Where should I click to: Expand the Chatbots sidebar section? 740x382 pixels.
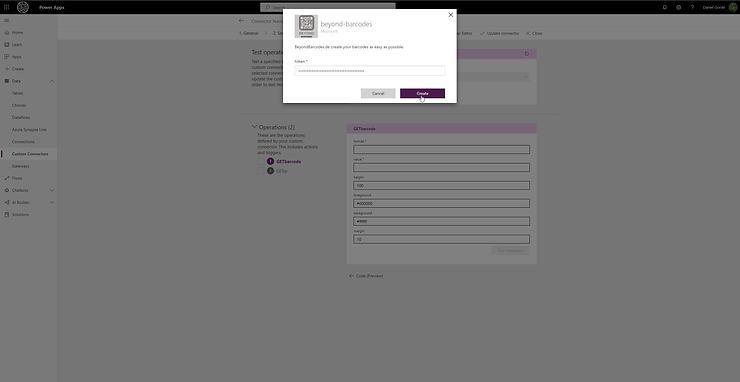click(x=51, y=190)
